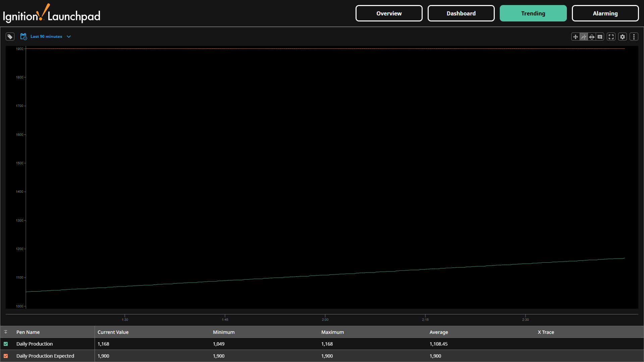Click the calendar clock date range icon
The image size is (644, 362).
tap(23, 37)
